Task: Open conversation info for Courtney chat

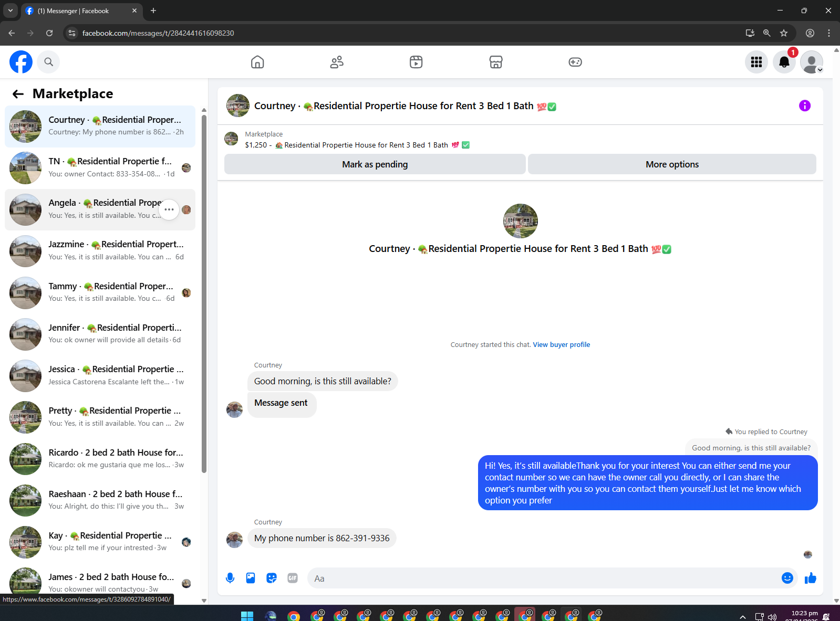Action: tap(805, 106)
